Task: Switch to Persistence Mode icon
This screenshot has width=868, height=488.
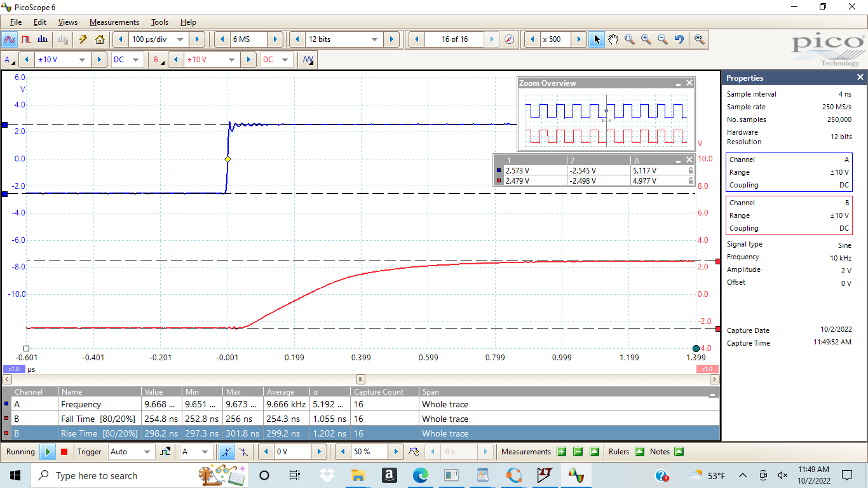Action: [26, 39]
